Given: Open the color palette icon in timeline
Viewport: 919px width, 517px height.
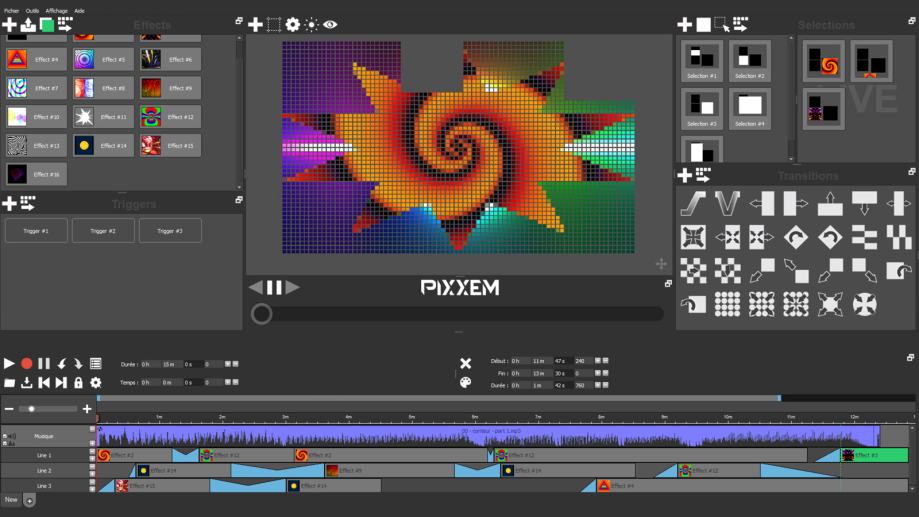Looking at the screenshot, I should point(465,382).
